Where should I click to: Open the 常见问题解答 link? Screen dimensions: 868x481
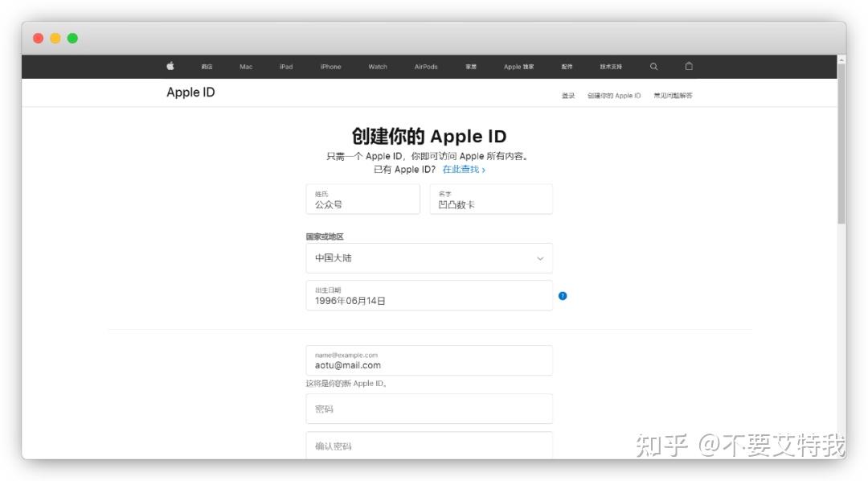(674, 96)
